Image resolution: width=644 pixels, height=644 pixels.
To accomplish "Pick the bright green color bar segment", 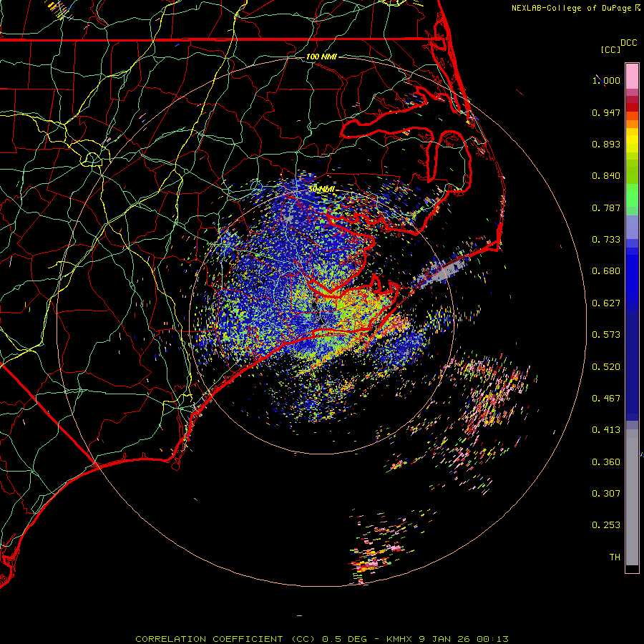I will tap(632, 195).
